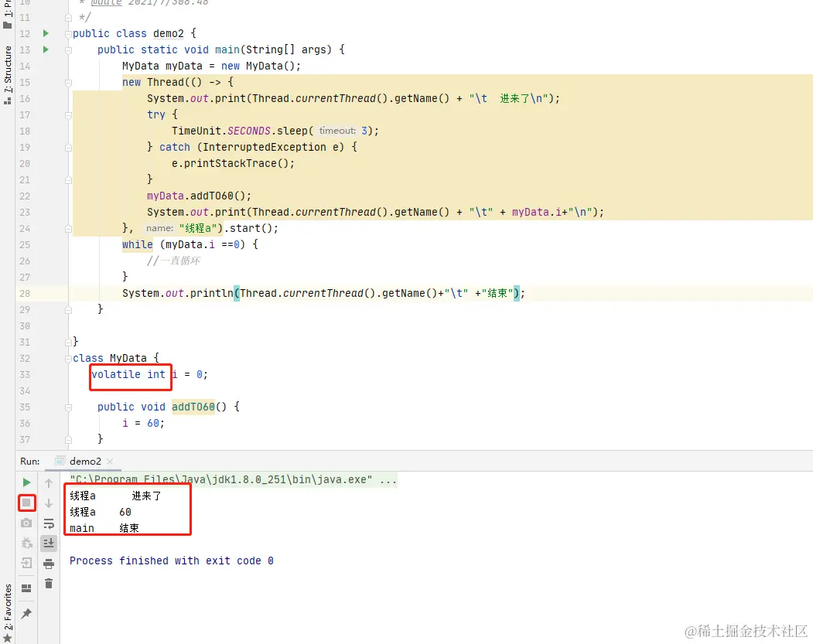Click run gutter icon beside class demo2

(46, 33)
